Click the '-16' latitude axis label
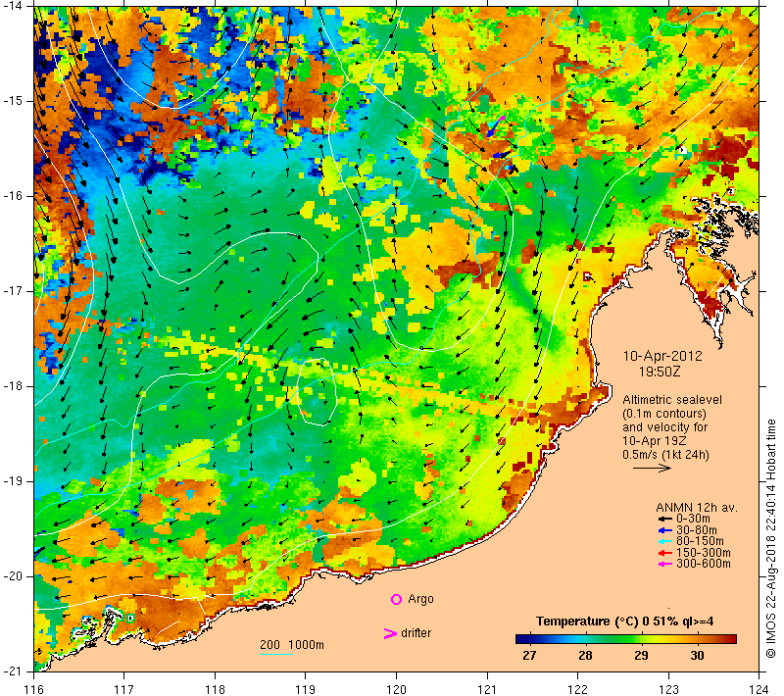784x696 pixels. point(13,196)
